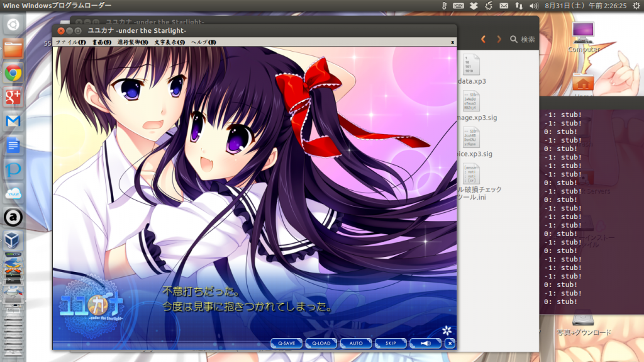Open the 文字表示(C) menu

[x=170, y=42]
